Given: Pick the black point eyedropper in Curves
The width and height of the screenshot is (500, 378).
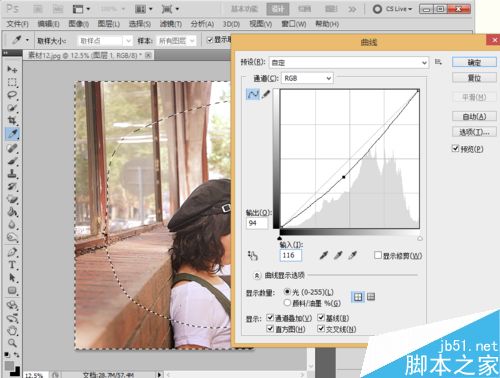Looking at the screenshot, I should point(323,255).
